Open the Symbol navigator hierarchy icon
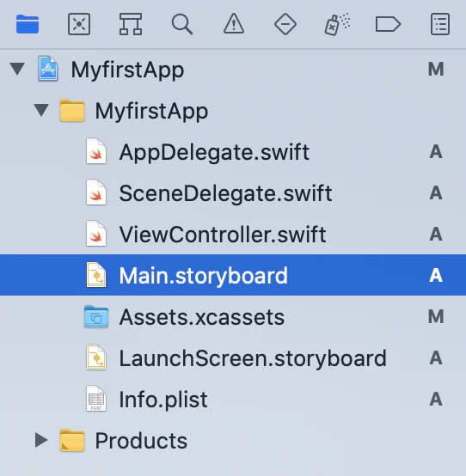466x476 pixels. tap(131, 24)
